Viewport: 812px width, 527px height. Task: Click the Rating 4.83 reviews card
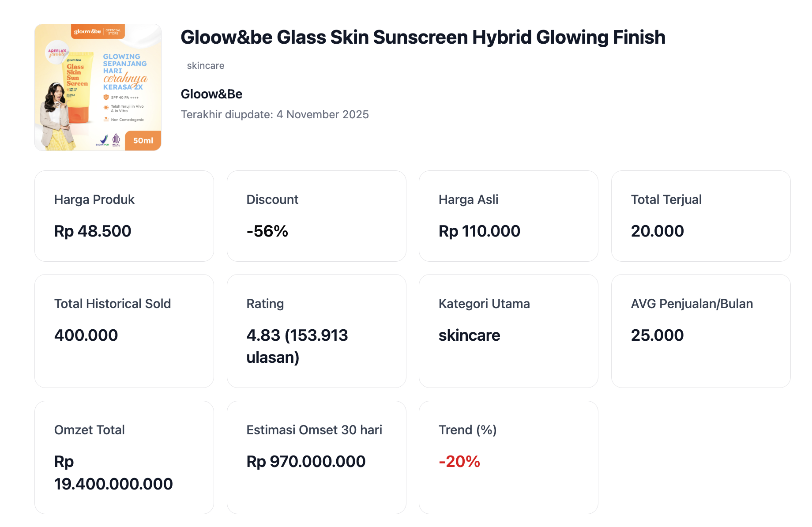click(316, 331)
